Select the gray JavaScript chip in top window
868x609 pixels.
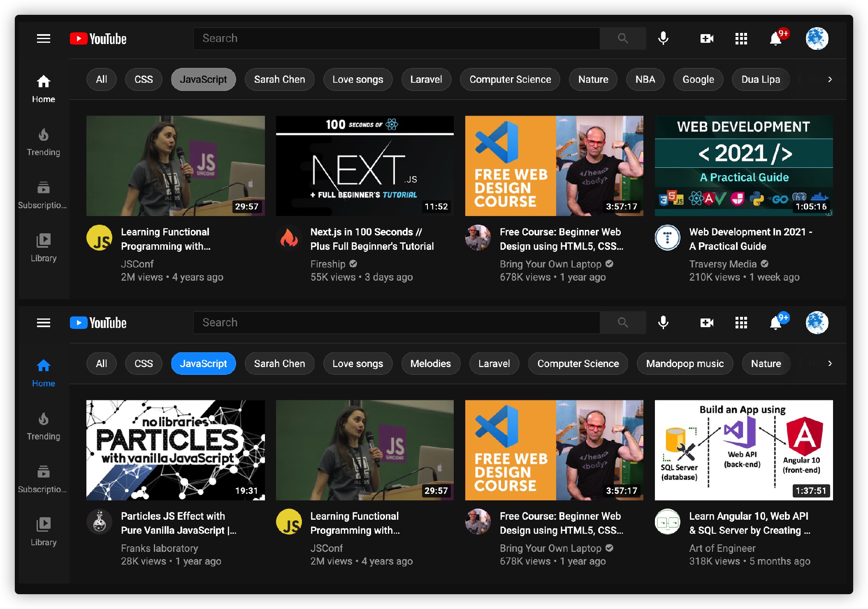click(x=203, y=79)
